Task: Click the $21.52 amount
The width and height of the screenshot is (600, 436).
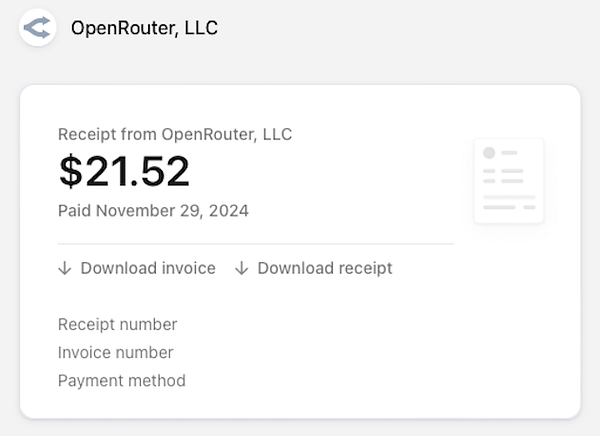Action: coord(124,172)
